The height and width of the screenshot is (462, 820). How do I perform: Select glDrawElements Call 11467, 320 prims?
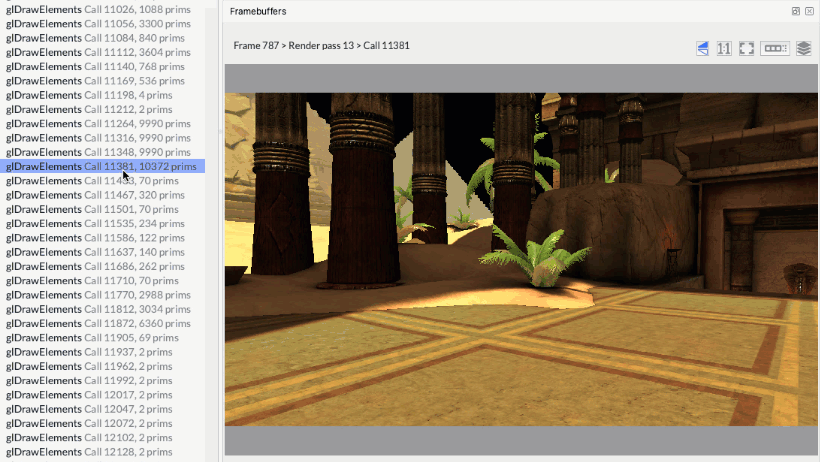tap(95, 195)
